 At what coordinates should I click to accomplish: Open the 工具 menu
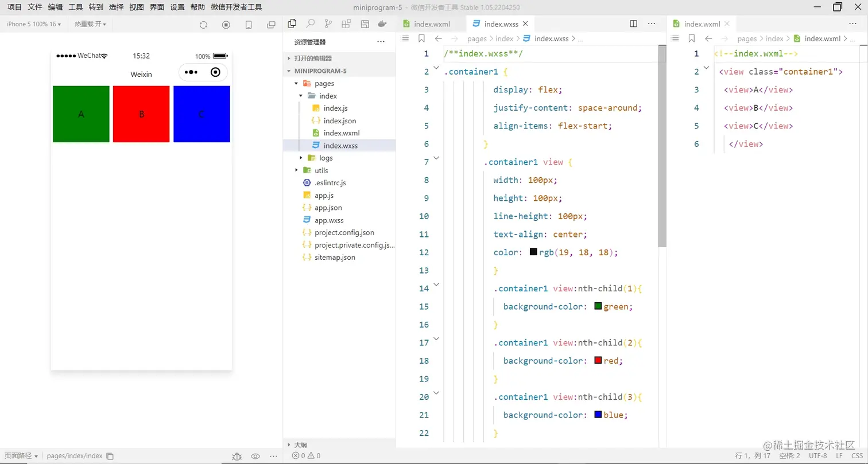[76, 7]
